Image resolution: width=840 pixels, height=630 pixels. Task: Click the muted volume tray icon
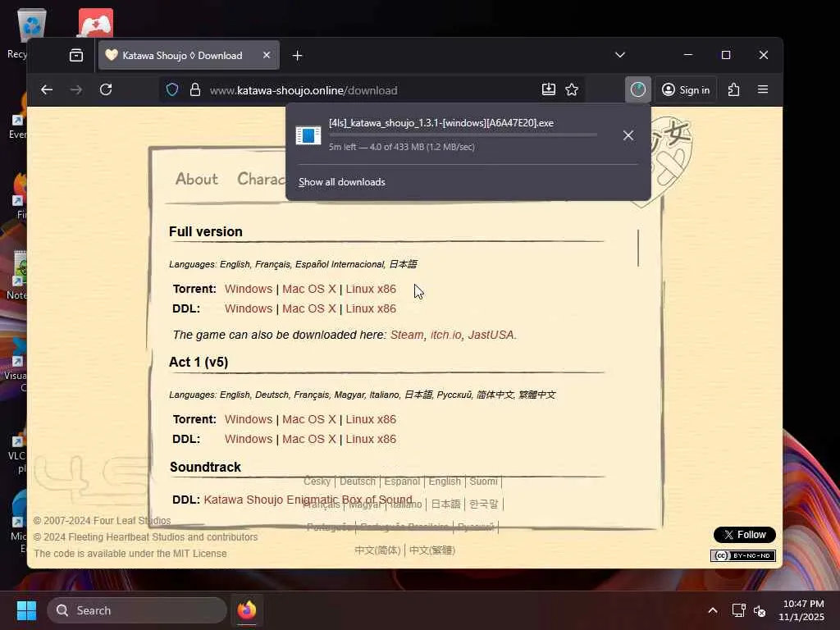point(760,610)
